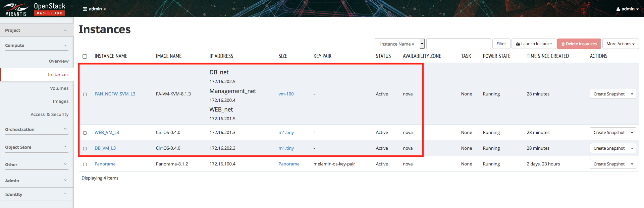Open the Instance Name filter dropdown
The height and width of the screenshot is (208, 644).
tap(399, 44)
